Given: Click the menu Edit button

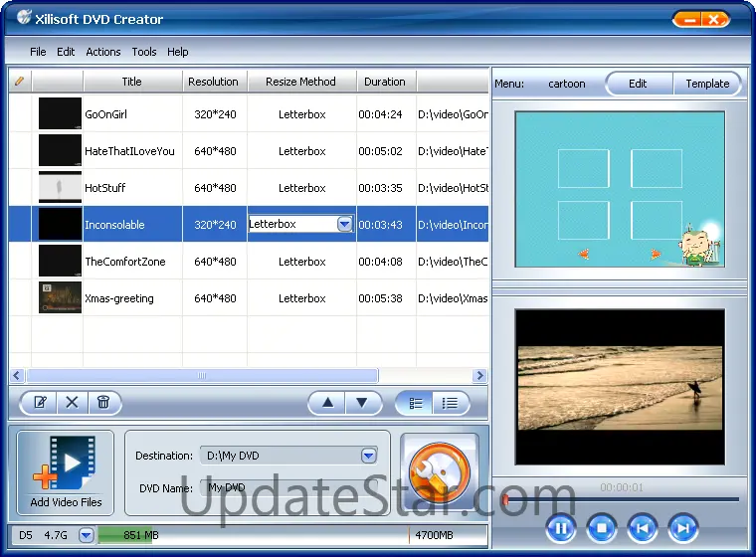Looking at the screenshot, I should coord(638,84).
